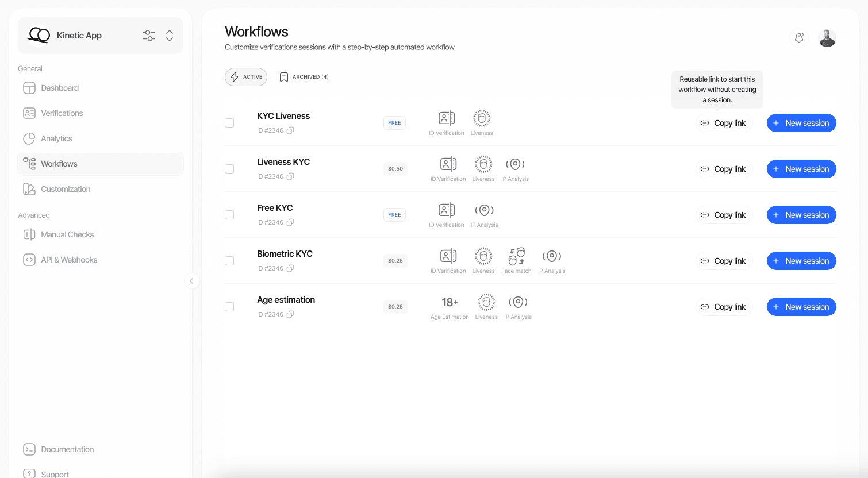This screenshot has width=868, height=478.
Task: Start New session for Free KYC
Action: click(x=801, y=215)
